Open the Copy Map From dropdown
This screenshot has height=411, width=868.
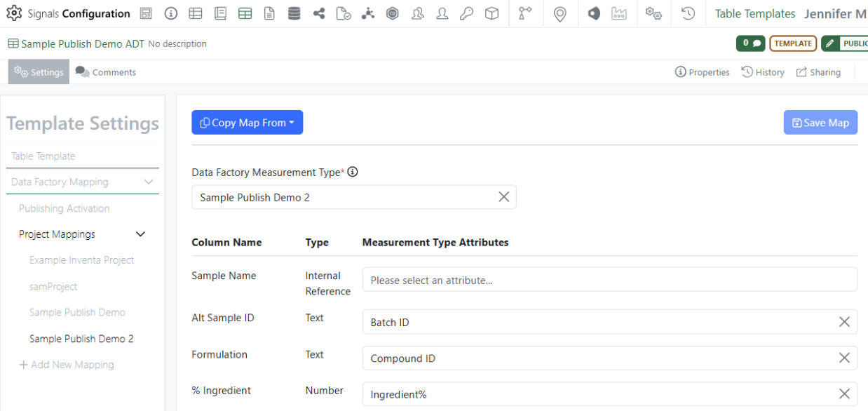[x=247, y=123]
